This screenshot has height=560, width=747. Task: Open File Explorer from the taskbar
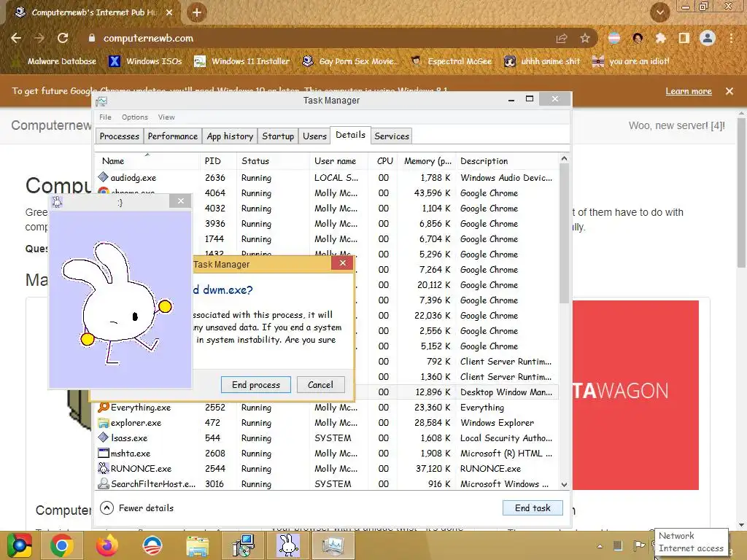(197, 545)
